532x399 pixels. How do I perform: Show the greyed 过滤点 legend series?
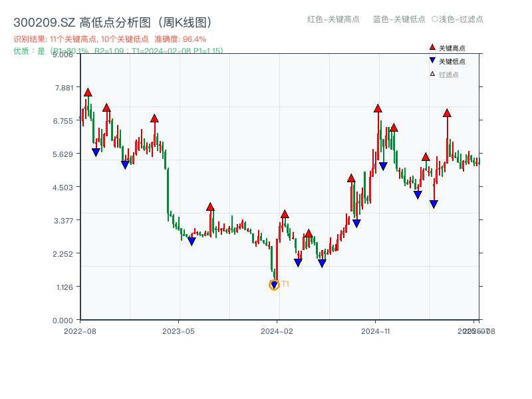pos(449,74)
